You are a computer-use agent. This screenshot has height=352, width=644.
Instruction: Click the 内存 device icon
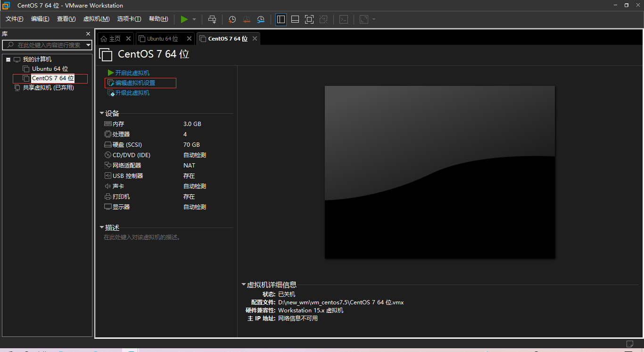point(108,124)
